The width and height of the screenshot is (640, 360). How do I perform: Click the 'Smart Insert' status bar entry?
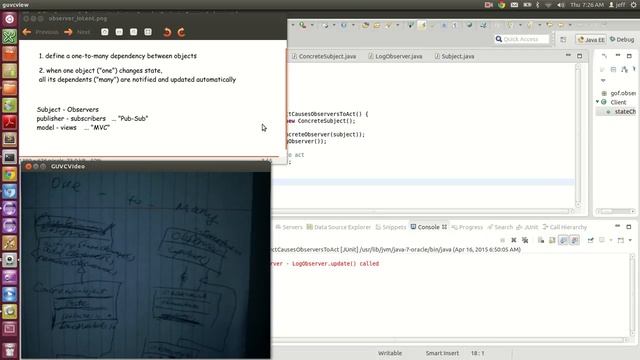442,353
